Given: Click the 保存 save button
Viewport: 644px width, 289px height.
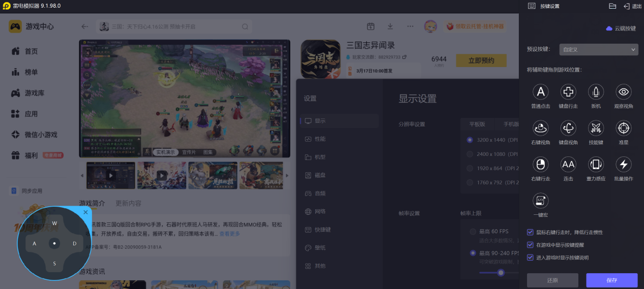Looking at the screenshot, I should point(612,280).
